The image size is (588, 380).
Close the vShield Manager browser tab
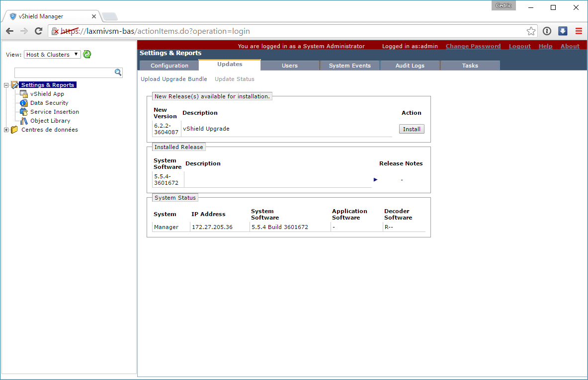coord(94,16)
